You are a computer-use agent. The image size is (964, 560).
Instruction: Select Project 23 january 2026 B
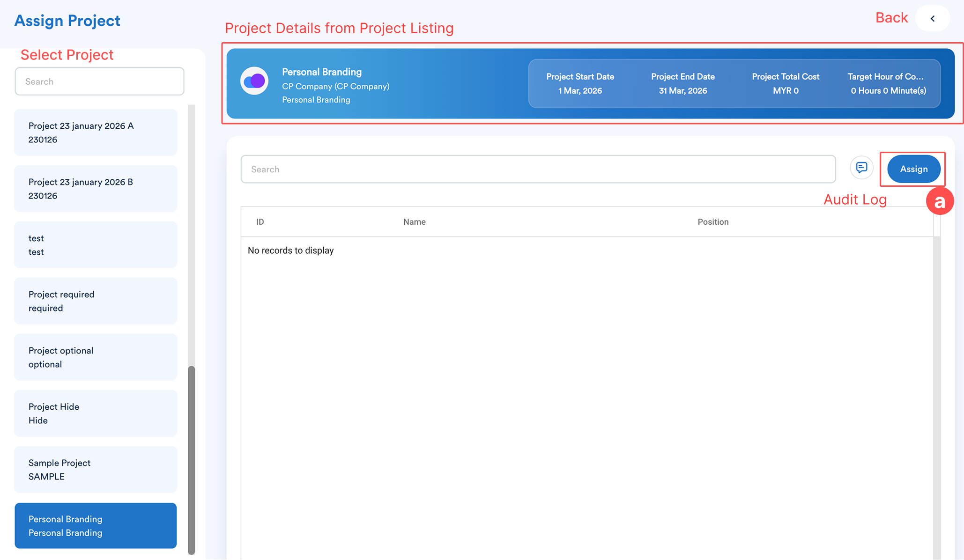(96, 189)
